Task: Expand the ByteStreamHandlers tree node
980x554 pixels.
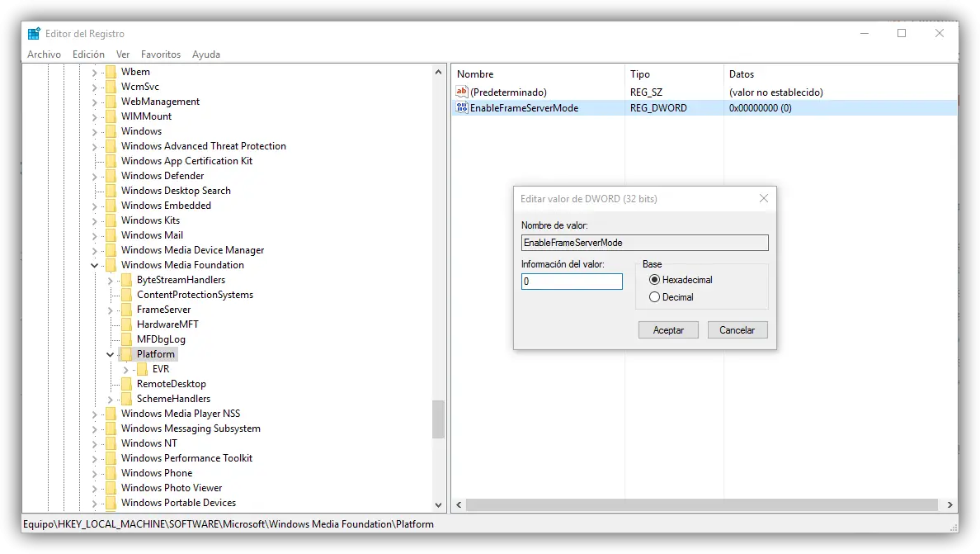Action: [x=110, y=280]
